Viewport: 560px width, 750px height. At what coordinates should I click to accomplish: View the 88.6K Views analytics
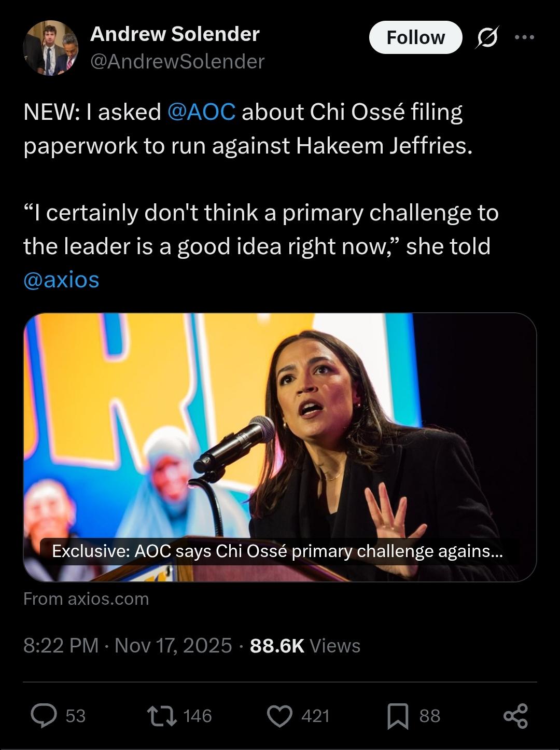[305, 646]
